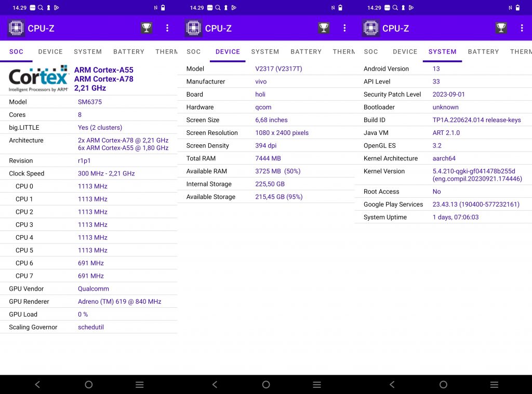
Task: Switch to the BATTERY tab in the right screen
Action: pyautogui.click(x=484, y=51)
